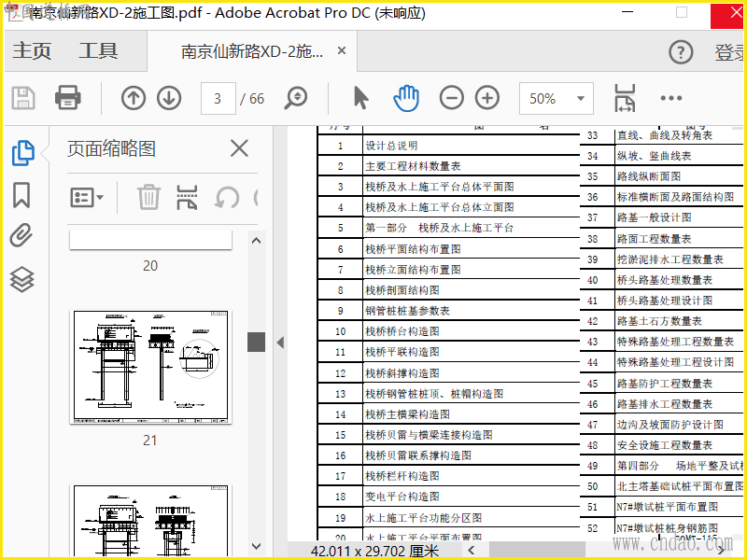Click the Save file icon

point(22,98)
